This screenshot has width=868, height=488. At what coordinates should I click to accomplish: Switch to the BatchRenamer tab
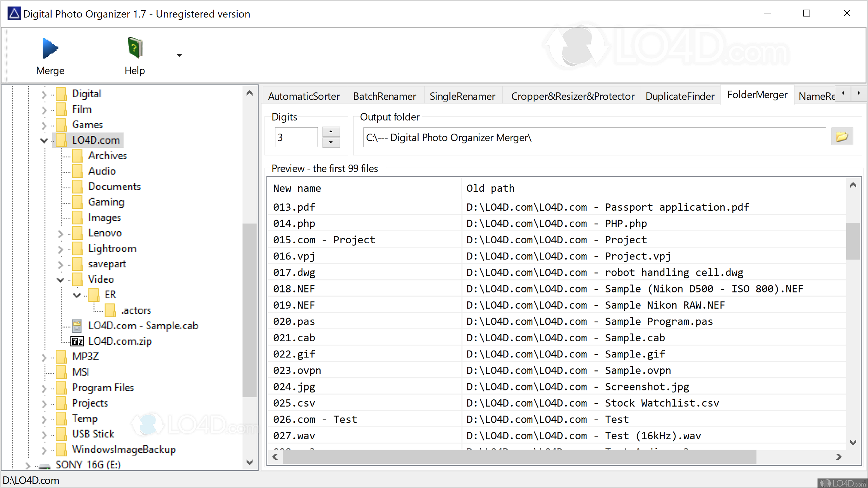(384, 96)
